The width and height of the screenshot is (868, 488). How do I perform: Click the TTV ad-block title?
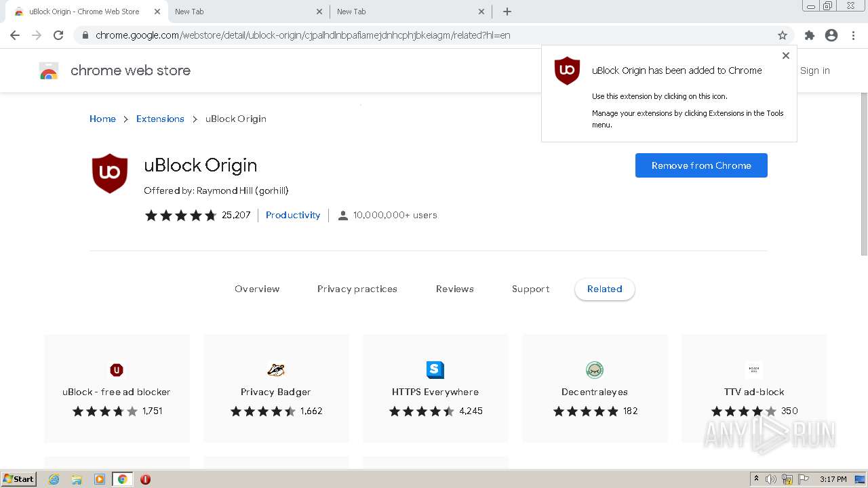754,392
